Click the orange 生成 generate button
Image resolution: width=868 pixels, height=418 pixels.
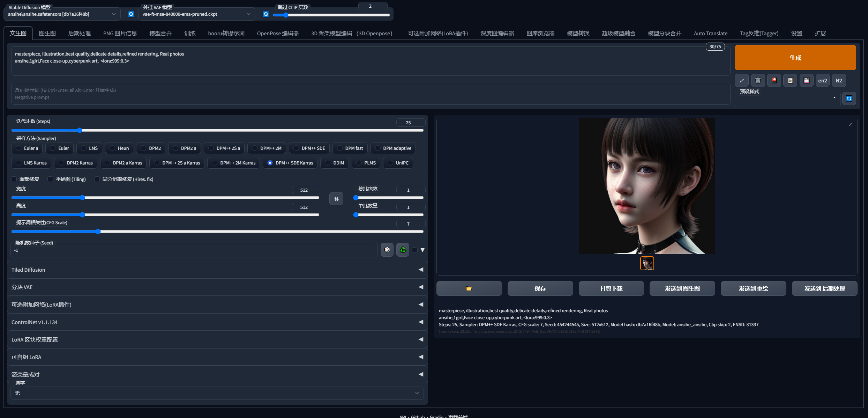795,58
